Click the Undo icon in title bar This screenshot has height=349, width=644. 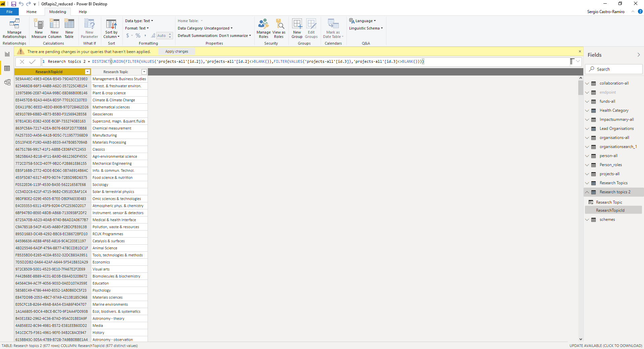click(21, 4)
